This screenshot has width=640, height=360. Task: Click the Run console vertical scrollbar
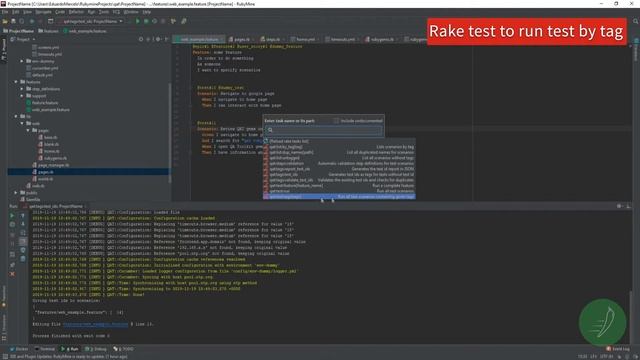tap(631, 318)
